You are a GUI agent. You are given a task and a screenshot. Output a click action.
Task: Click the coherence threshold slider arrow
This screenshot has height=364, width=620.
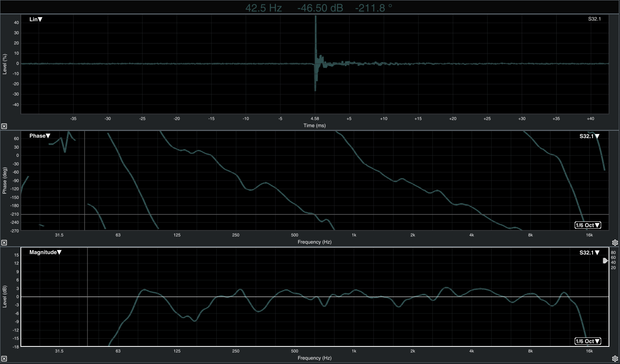pyautogui.click(x=605, y=261)
